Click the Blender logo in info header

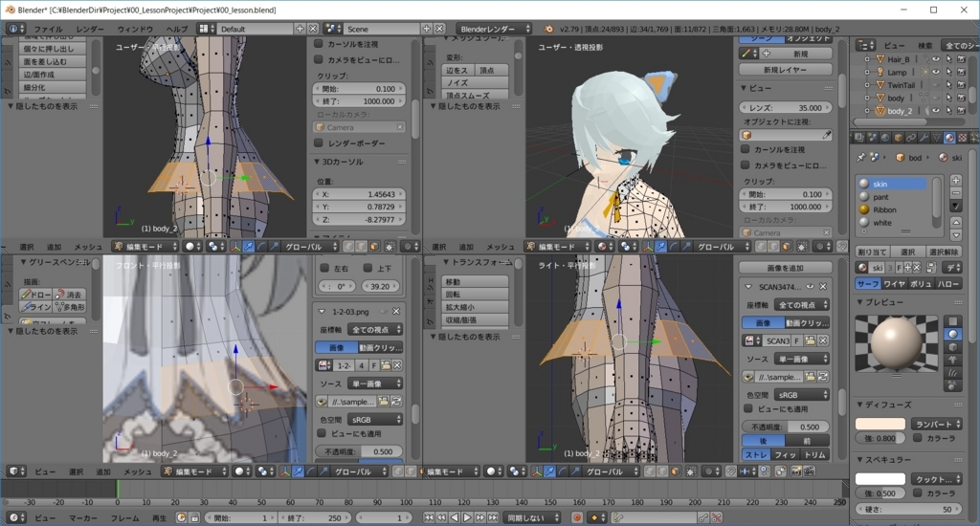(548, 29)
